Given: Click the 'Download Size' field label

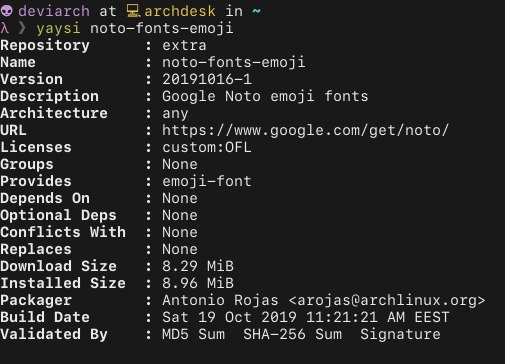Looking at the screenshot, I should pos(58,266).
